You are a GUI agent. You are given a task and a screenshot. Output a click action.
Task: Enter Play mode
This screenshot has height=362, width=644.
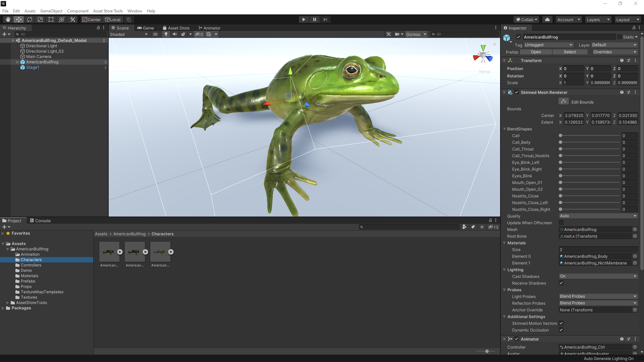tap(303, 19)
